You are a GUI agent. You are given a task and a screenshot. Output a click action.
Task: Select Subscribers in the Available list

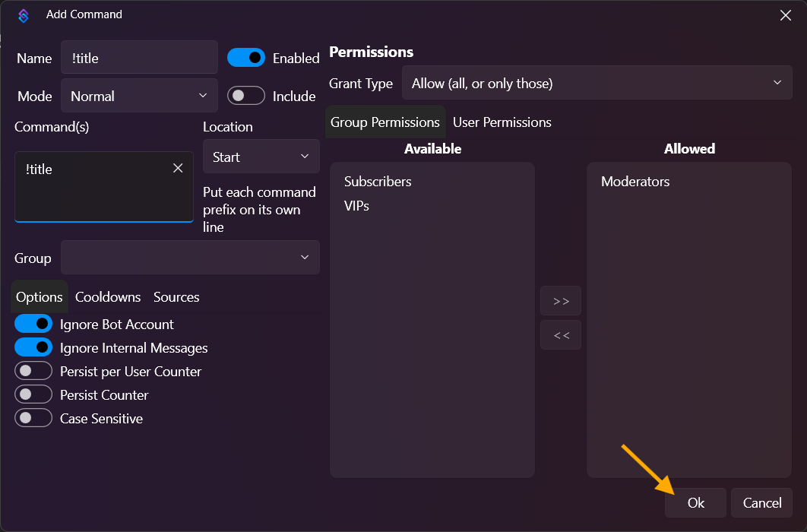point(378,182)
